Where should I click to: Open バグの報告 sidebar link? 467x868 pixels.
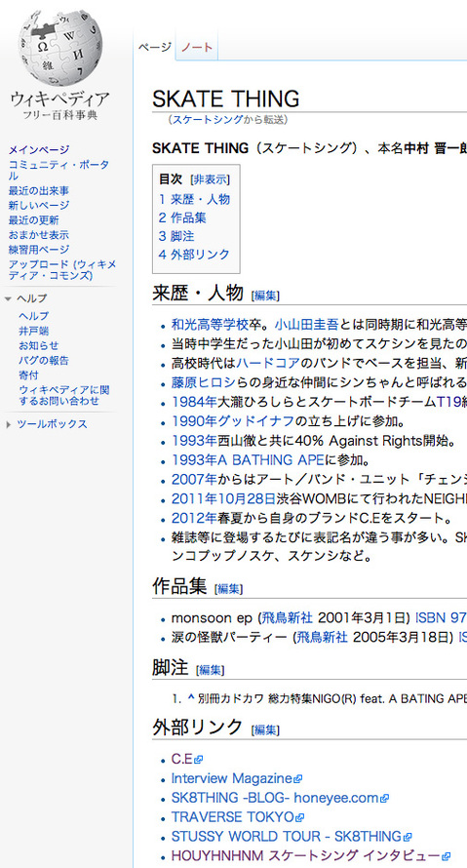click(x=44, y=361)
